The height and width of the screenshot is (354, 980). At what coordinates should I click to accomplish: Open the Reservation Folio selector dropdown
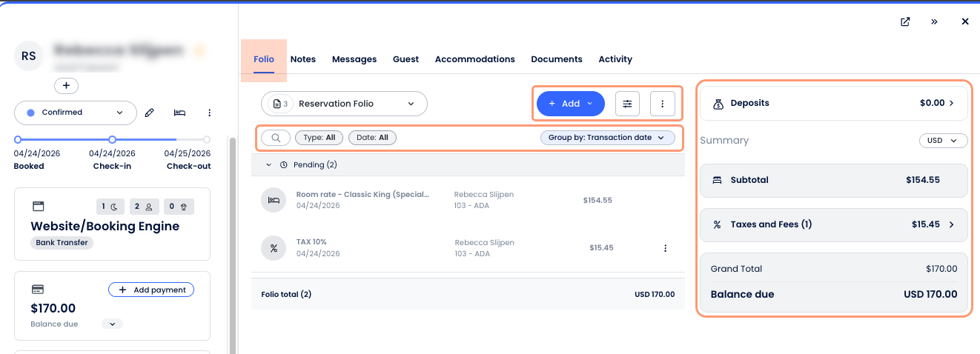click(x=344, y=104)
